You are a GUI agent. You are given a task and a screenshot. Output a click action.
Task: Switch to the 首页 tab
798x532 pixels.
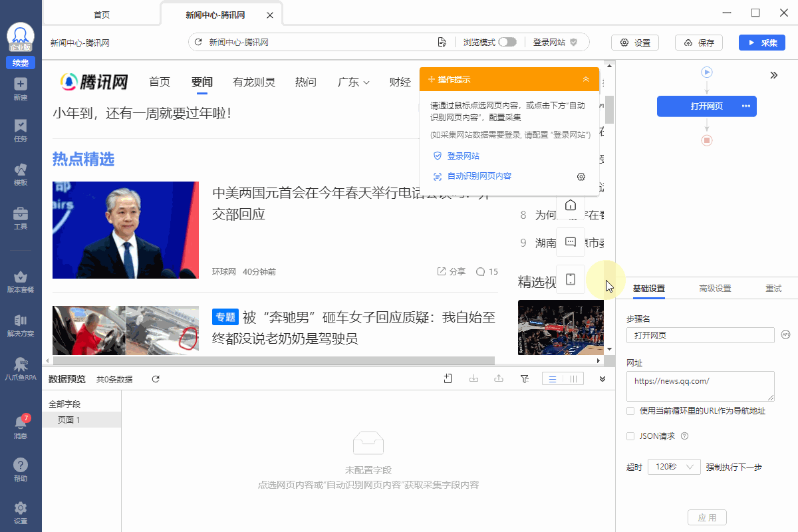click(102, 14)
